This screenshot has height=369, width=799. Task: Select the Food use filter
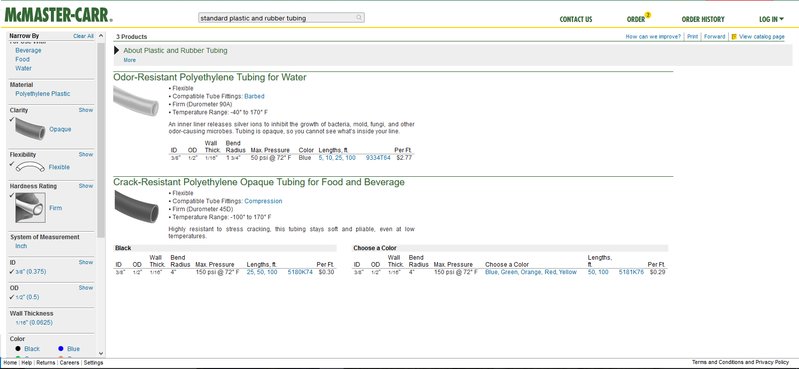click(x=22, y=60)
